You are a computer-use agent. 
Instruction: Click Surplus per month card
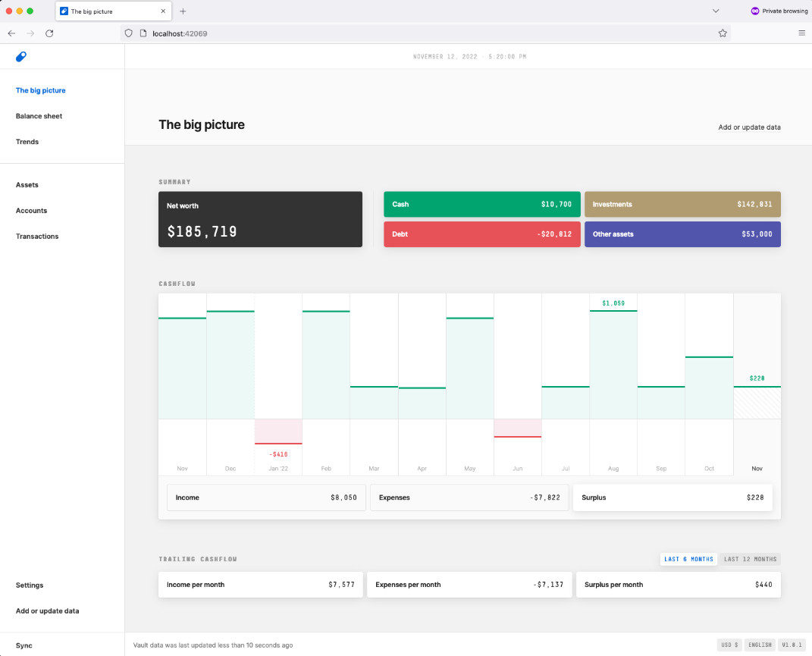[x=679, y=585]
